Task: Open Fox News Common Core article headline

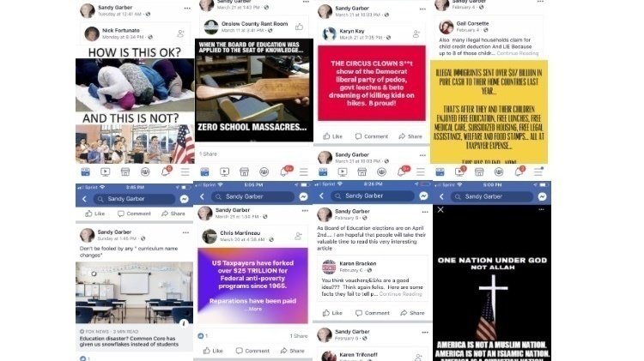Action: [129, 341]
